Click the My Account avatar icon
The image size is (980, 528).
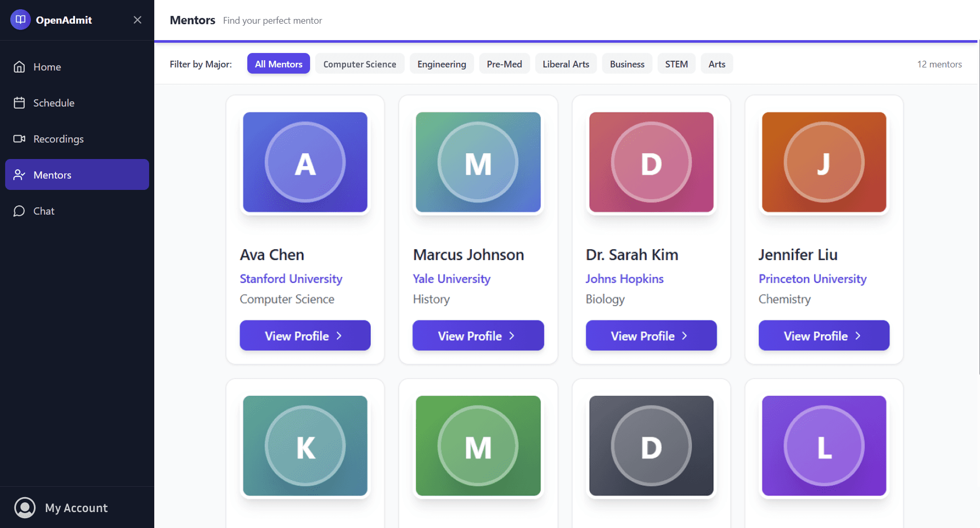25,507
